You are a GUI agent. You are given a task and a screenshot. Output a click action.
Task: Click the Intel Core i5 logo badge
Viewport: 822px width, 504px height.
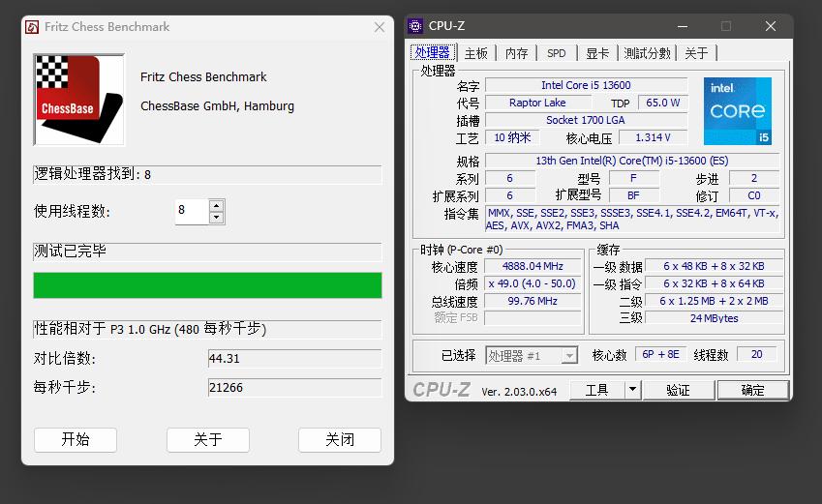pos(738,111)
